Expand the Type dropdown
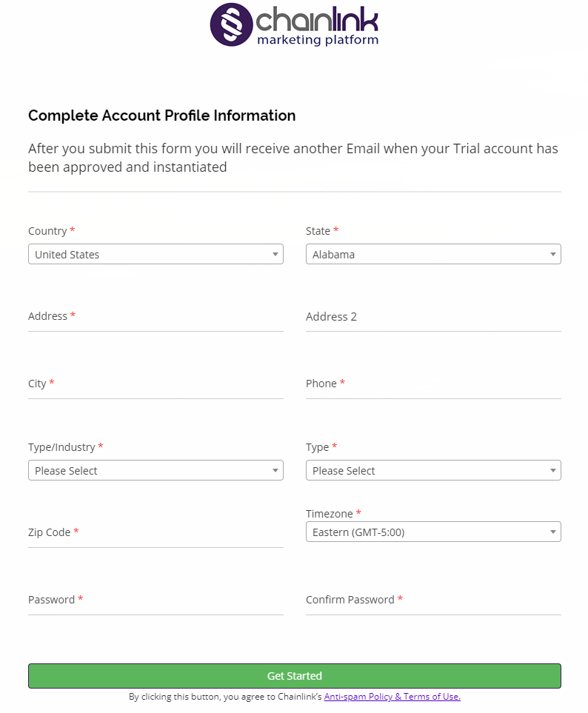 433,470
